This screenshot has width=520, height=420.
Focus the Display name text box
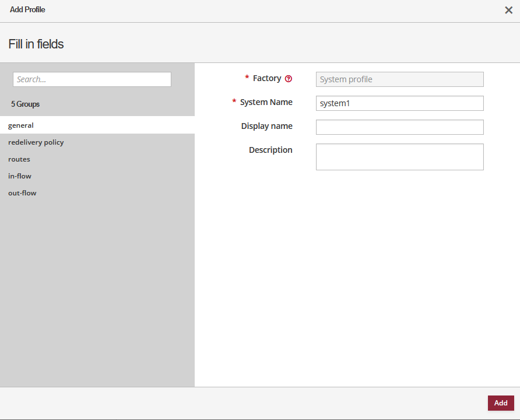click(399, 127)
